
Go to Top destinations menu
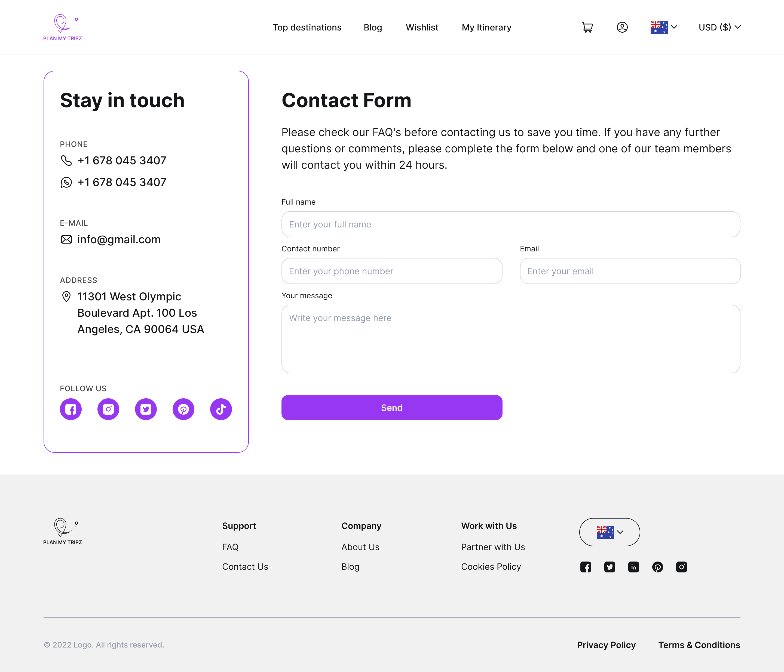point(307,27)
